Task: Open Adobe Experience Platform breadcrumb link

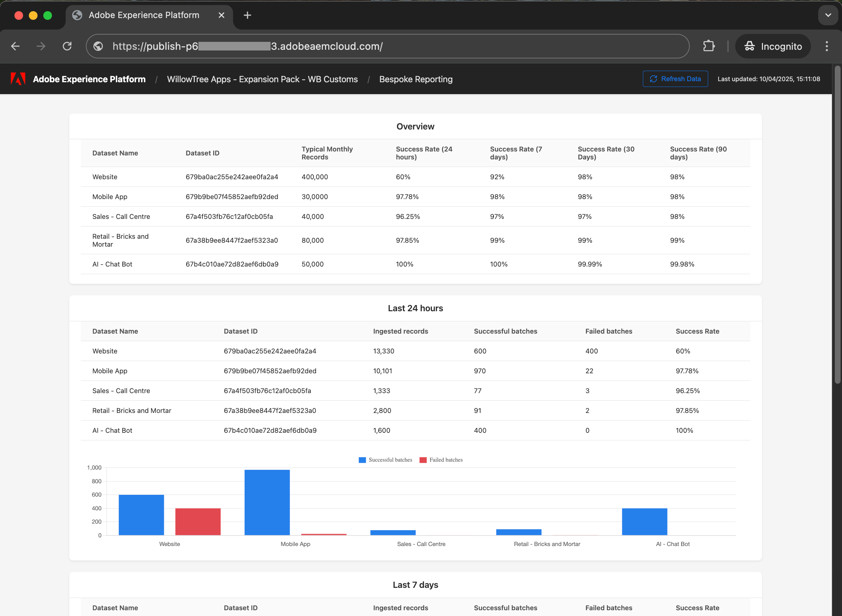Action: coord(89,79)
